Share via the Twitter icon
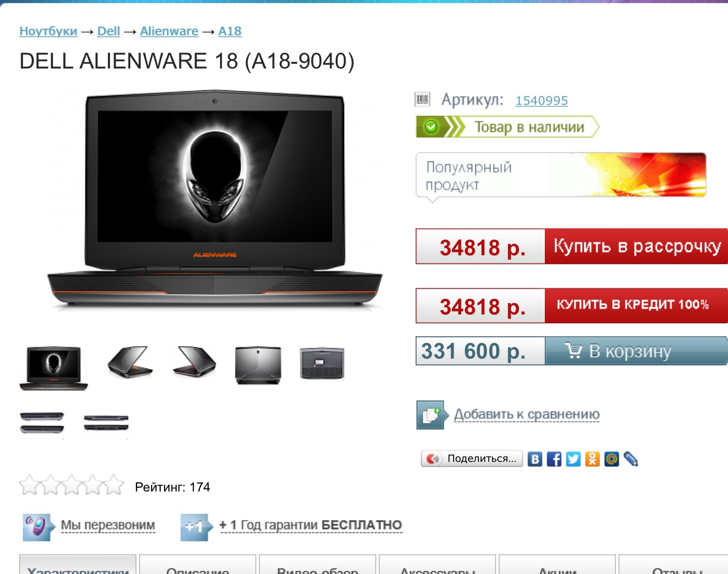This screenshot has height=574, width=728. (573, 459)
